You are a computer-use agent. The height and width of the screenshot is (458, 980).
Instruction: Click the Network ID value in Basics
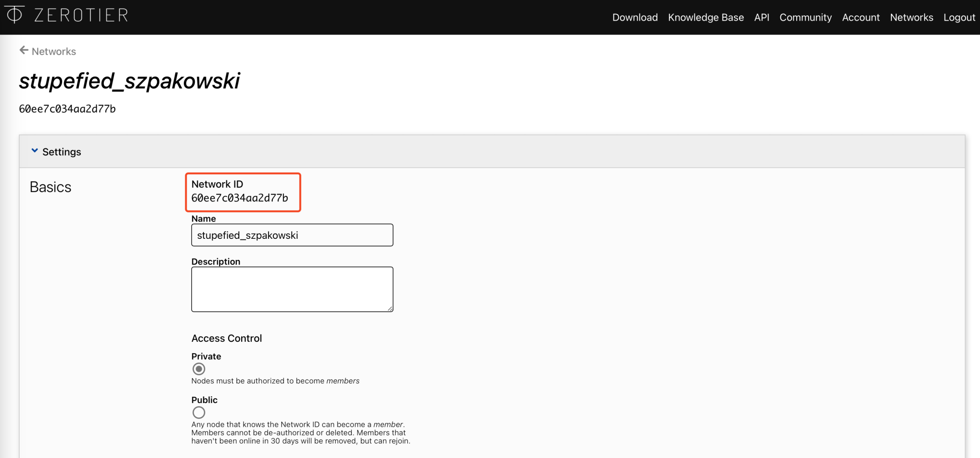pyautogui.click(x=240, y=198)
